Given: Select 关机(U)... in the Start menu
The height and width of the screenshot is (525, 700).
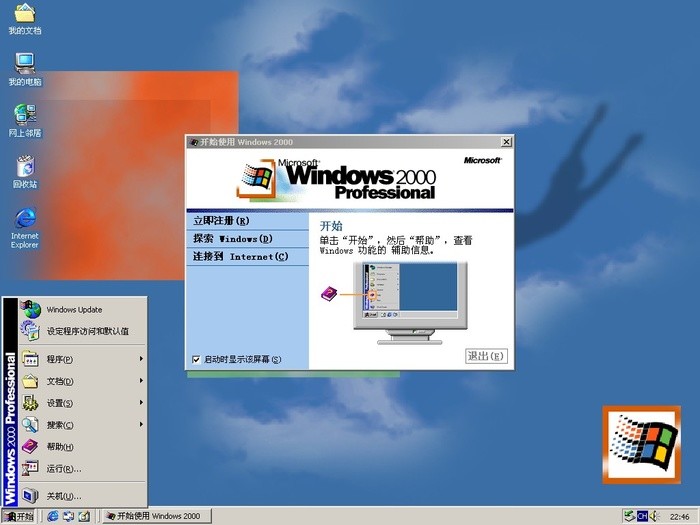Looking at the screenshot, I should point(83,496).
